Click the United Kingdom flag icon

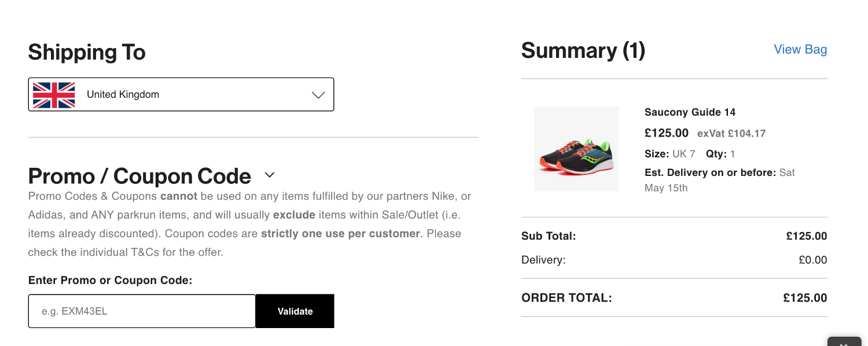tap(54, 94)
